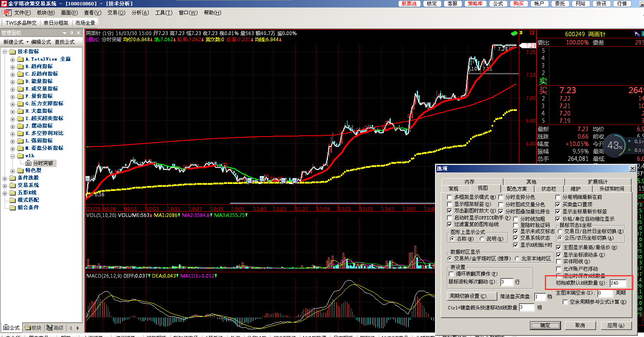Uncheck 双击副图时放大 option
This screenshot has width=644, height=337.
[x=450, y=211]
